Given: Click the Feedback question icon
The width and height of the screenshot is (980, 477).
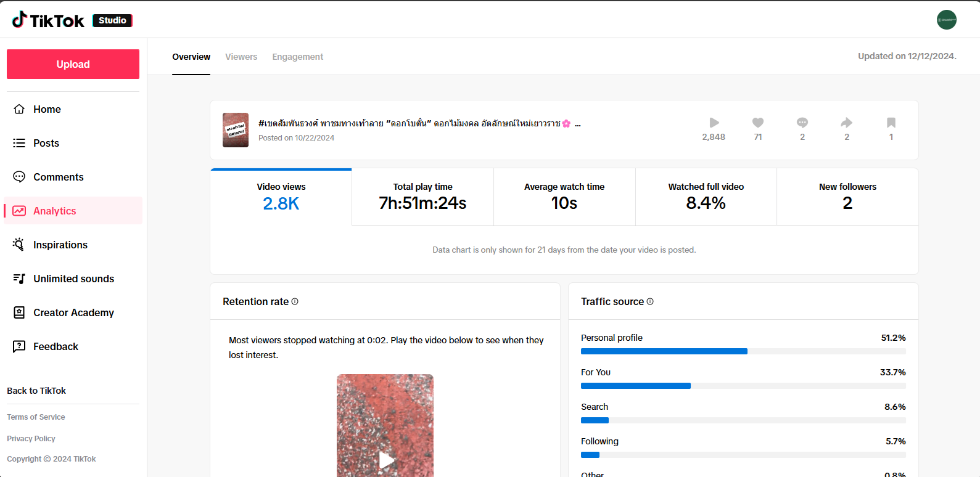Looking at the screenshot, I should point(19,346).
